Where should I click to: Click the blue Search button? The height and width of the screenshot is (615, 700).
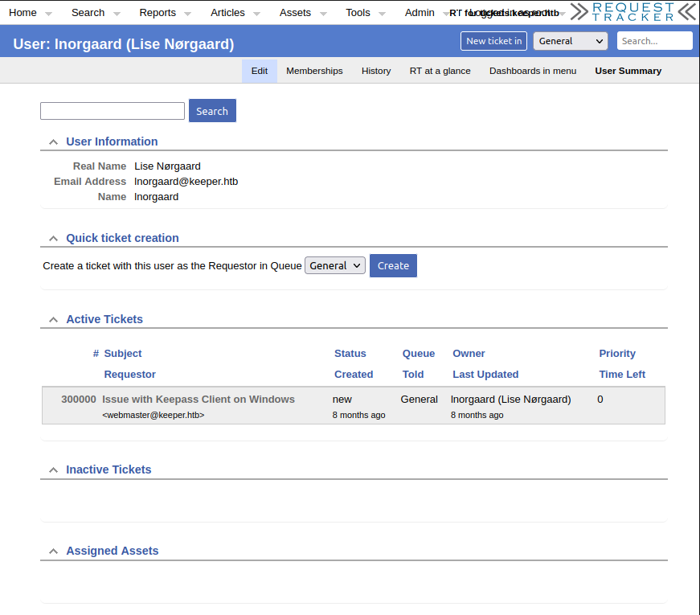(212, 111)
